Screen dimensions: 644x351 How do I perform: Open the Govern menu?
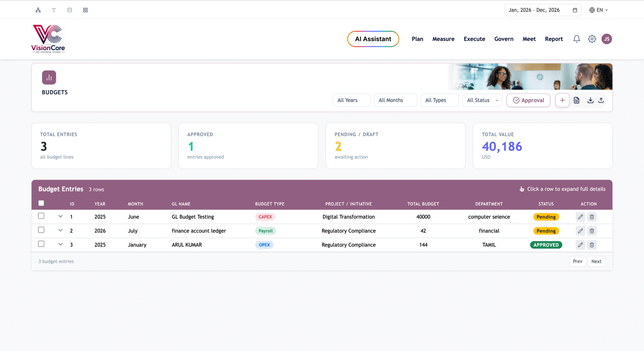tap(504, 39)
